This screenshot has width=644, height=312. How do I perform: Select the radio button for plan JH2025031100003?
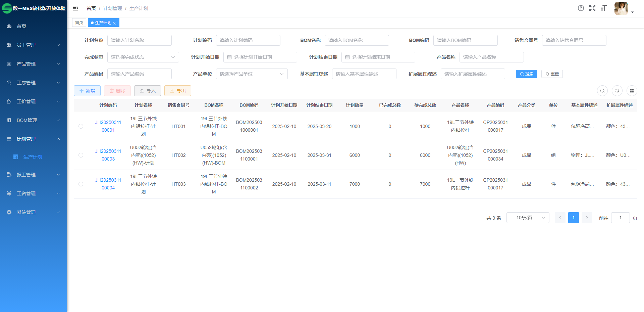coord(81,155)
